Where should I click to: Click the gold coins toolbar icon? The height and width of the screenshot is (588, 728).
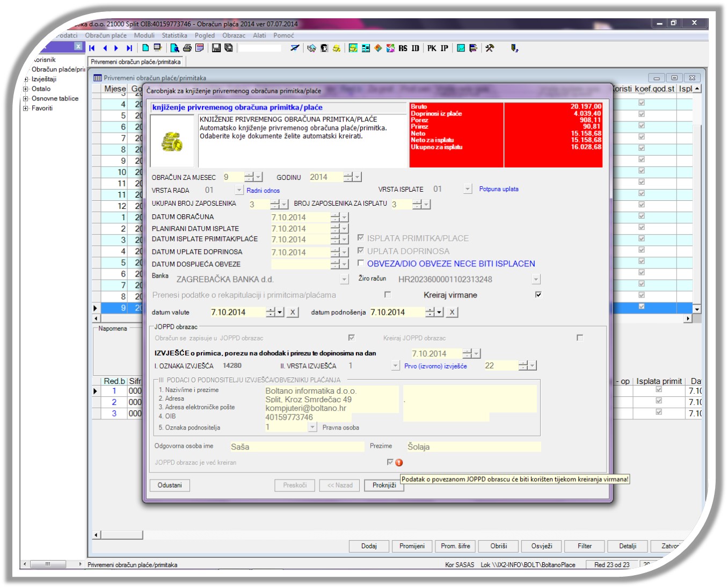(337, 48)
